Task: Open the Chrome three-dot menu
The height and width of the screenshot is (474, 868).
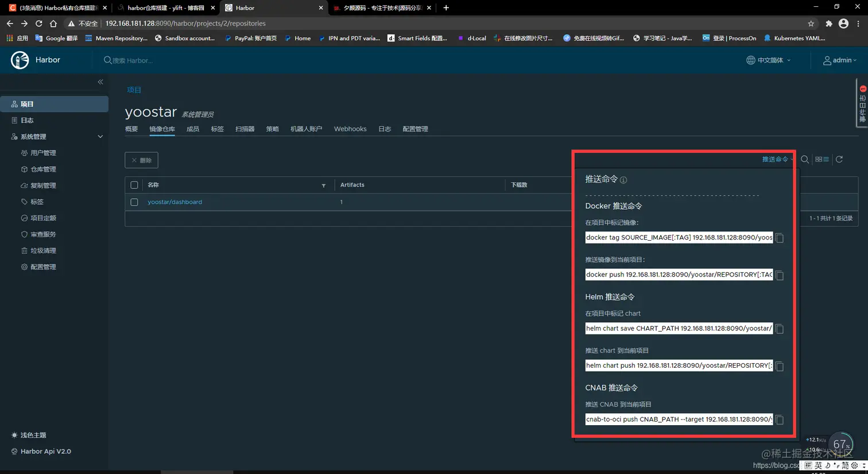Action: pos(858,24)
